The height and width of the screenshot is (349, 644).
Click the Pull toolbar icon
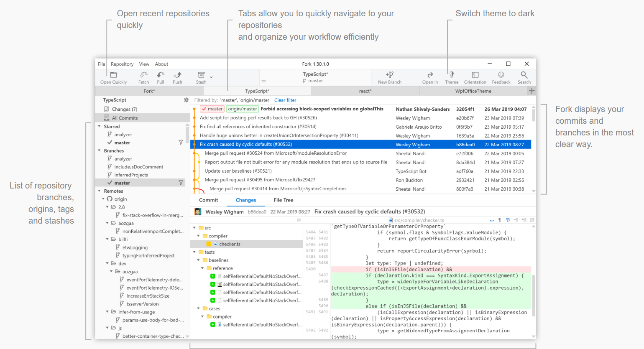(x=161, y=76)
